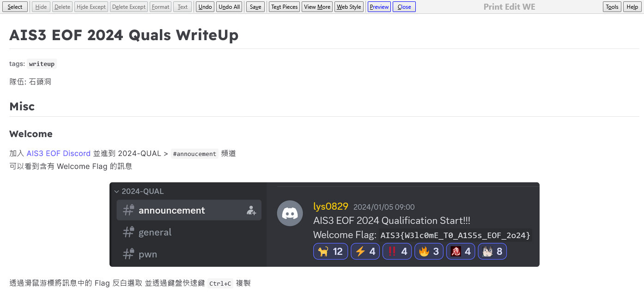Viewport: 644px width, 294px height.
Task: Open the print Preview
Action: click(x=379, y=7)
